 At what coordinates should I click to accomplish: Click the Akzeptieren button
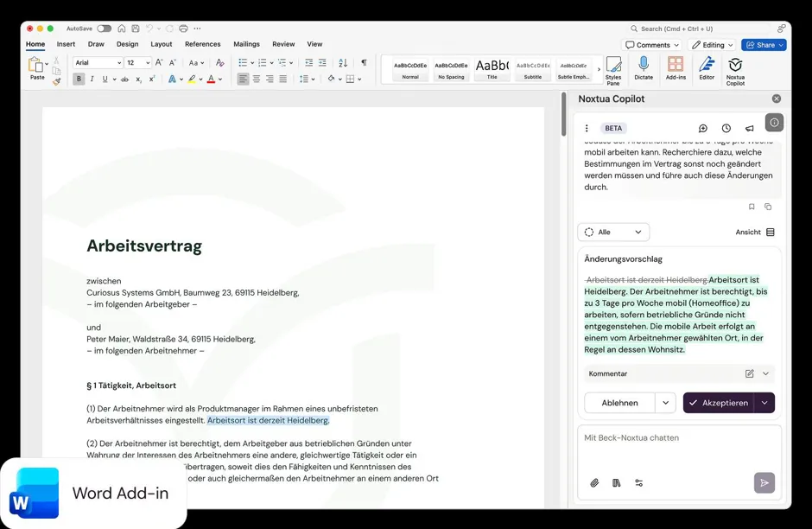coord(718,403)
